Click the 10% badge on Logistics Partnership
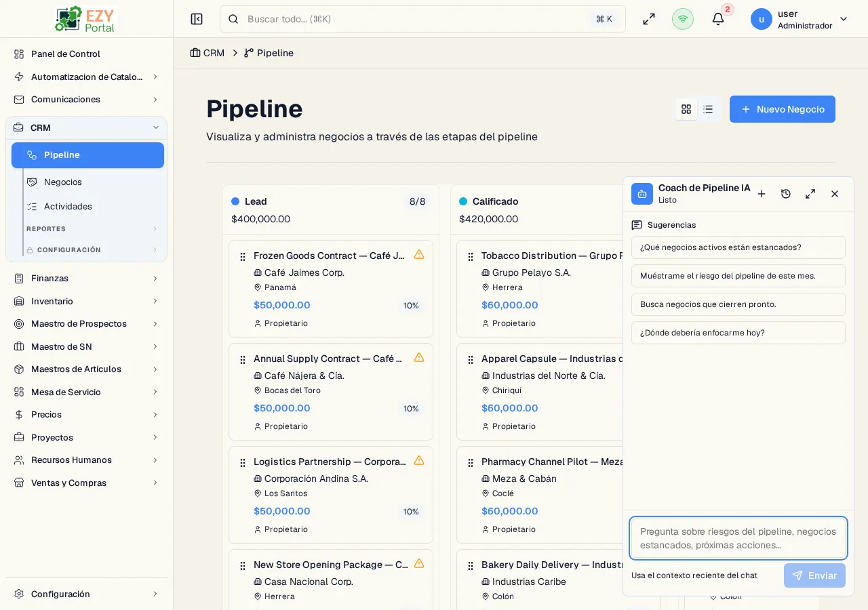This screenshot has height=610, width=868. 411,512
